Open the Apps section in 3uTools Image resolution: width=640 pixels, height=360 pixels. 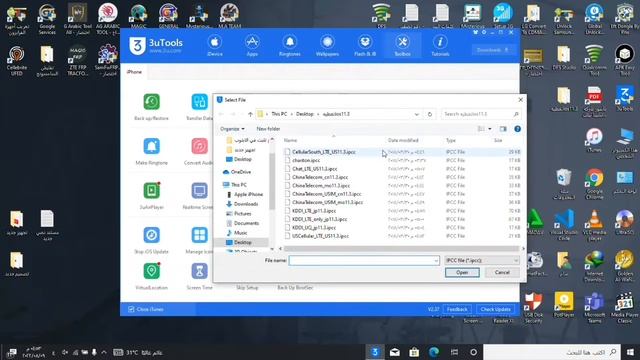tap(252, 45)
